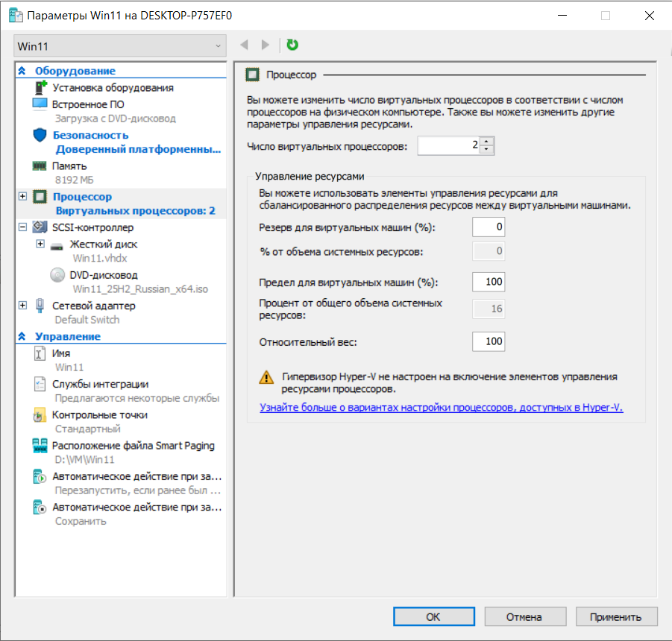
Task: Click the OK button
Action: tap(434, 616)
